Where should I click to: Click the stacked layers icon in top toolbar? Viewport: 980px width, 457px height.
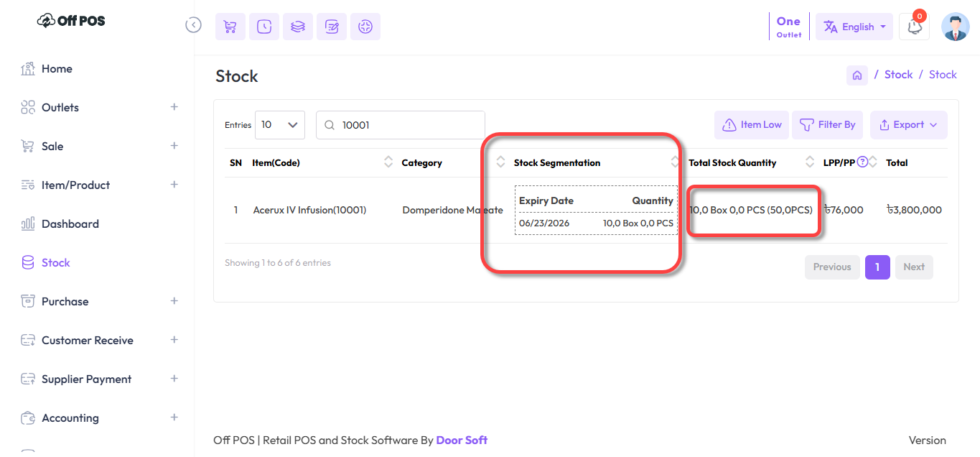(298, 27)
